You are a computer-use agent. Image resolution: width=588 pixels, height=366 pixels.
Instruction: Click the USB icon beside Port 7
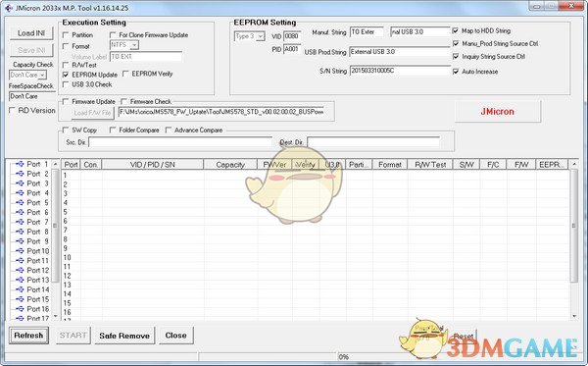tap(20, 222)
